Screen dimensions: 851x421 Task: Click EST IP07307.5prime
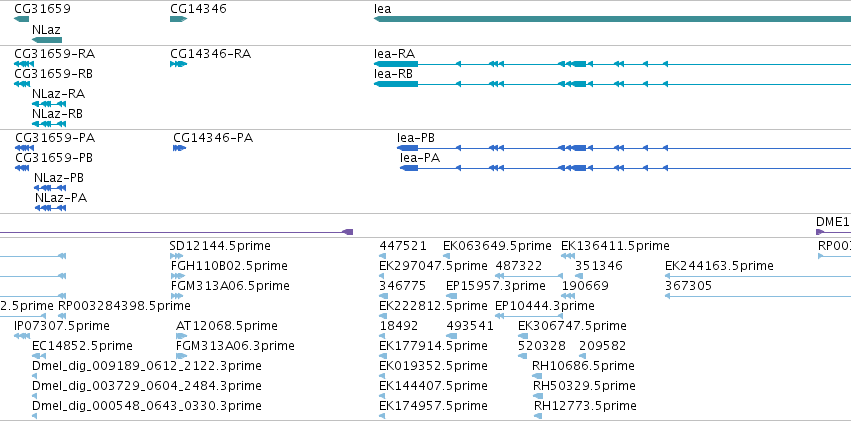click(61, 326)
